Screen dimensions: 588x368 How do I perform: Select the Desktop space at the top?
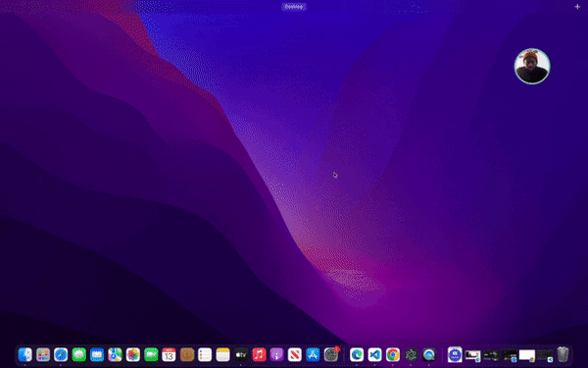coord(294,7)
